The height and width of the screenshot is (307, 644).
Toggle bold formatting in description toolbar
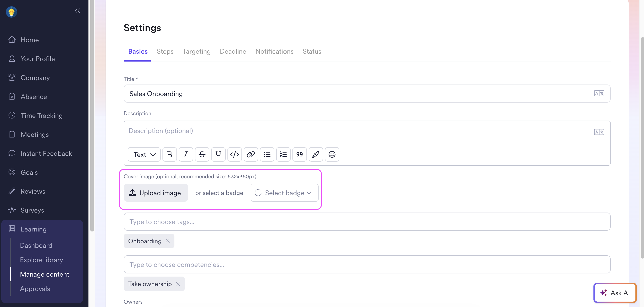click(x=169, y=154)
